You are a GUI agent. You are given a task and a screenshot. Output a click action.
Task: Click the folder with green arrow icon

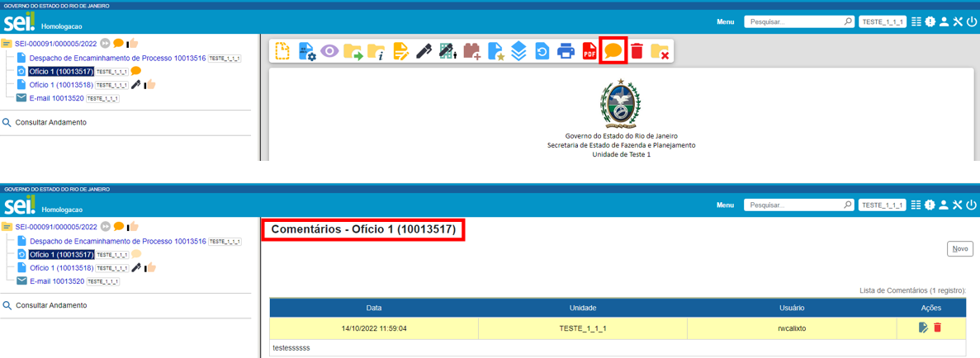pos(353,51)
